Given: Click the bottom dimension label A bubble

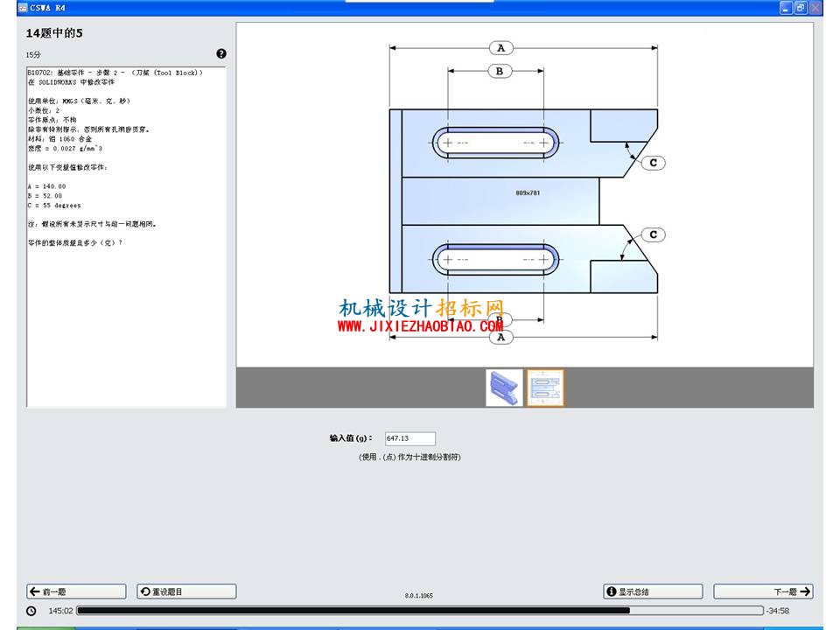Looking at the screenshot, I should click(x=500, y=337).
